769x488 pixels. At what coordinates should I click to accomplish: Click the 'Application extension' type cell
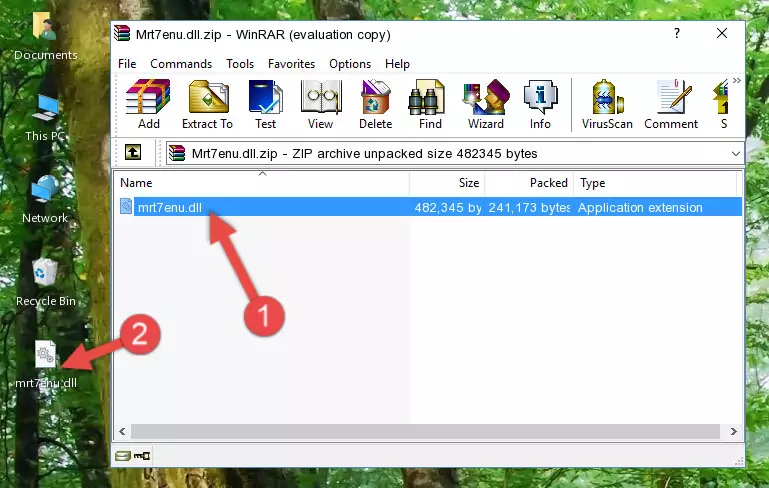[640, 207]
